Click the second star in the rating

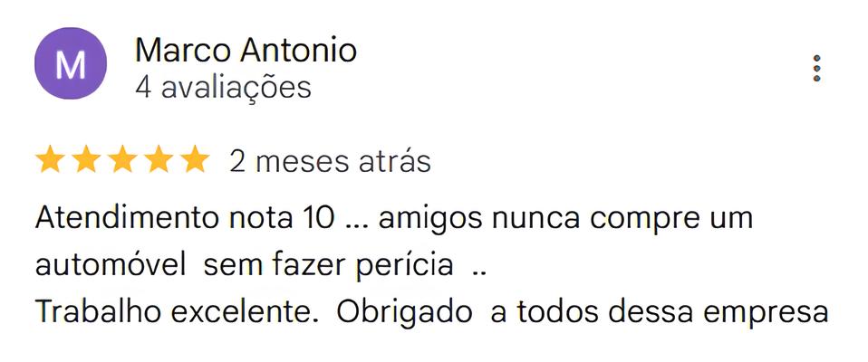pyautogui.click(x=86, y=161)
